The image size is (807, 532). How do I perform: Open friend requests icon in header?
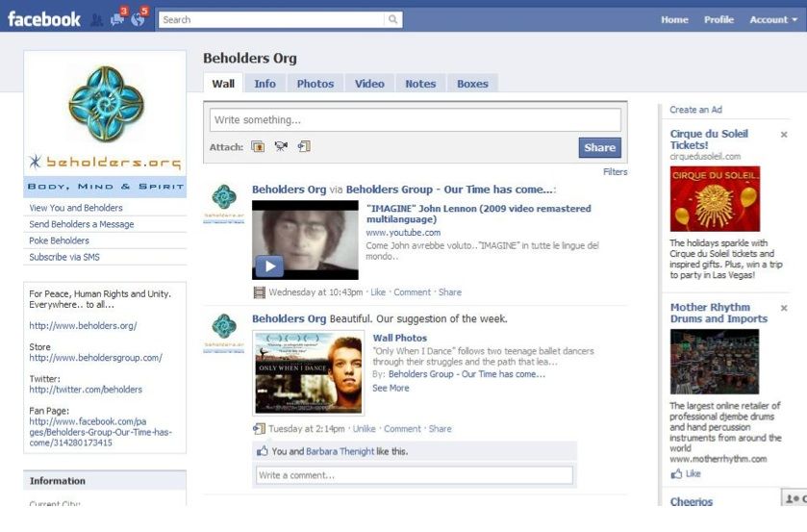(x=96, y=20)
